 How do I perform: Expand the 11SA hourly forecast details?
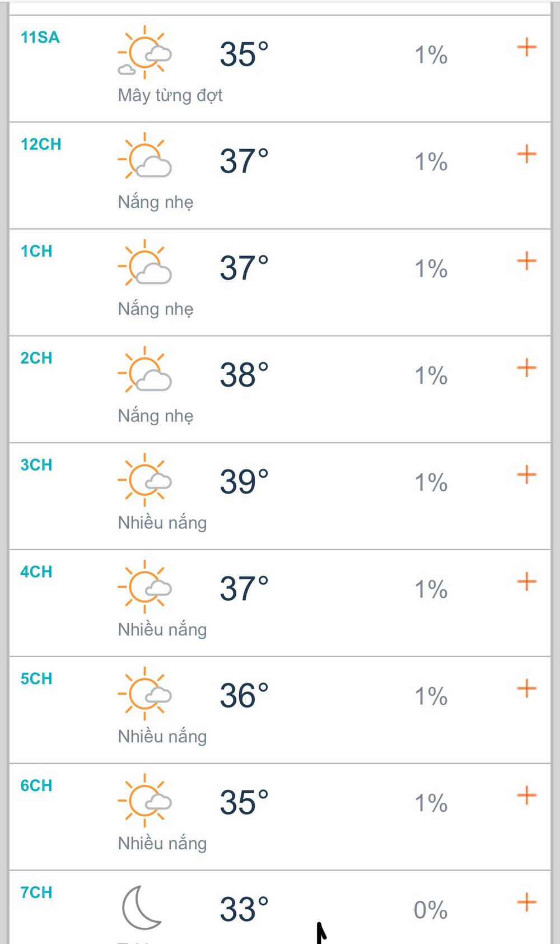pyautogui.click(x=526, y=47)
